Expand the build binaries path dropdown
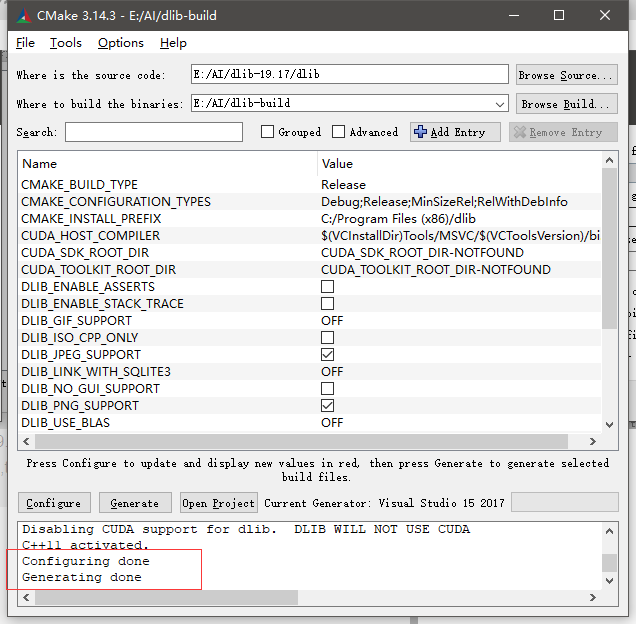 (x=500, y=104)
